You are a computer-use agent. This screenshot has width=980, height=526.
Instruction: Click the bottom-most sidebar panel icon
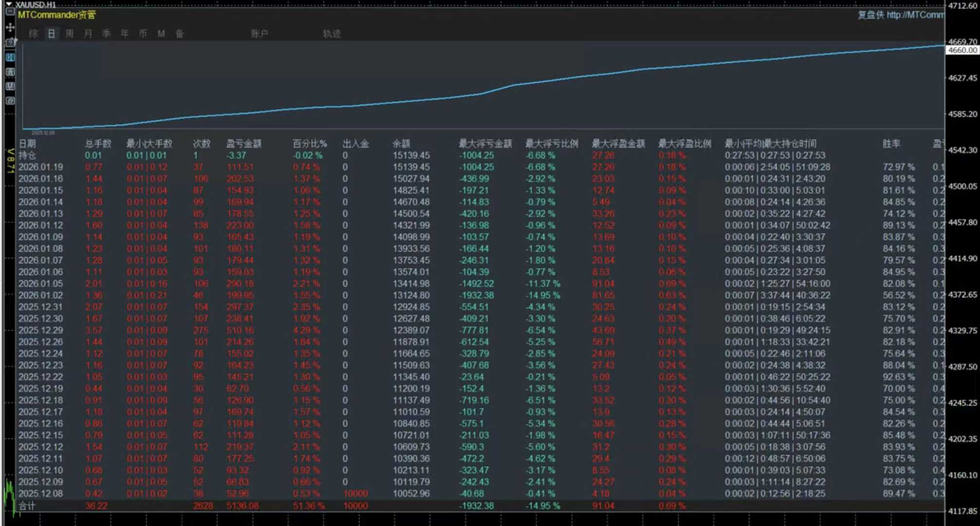[10, 101]
